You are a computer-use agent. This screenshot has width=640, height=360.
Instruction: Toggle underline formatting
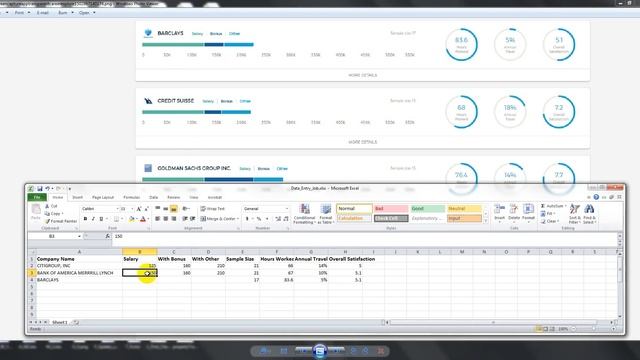point(101,219)
